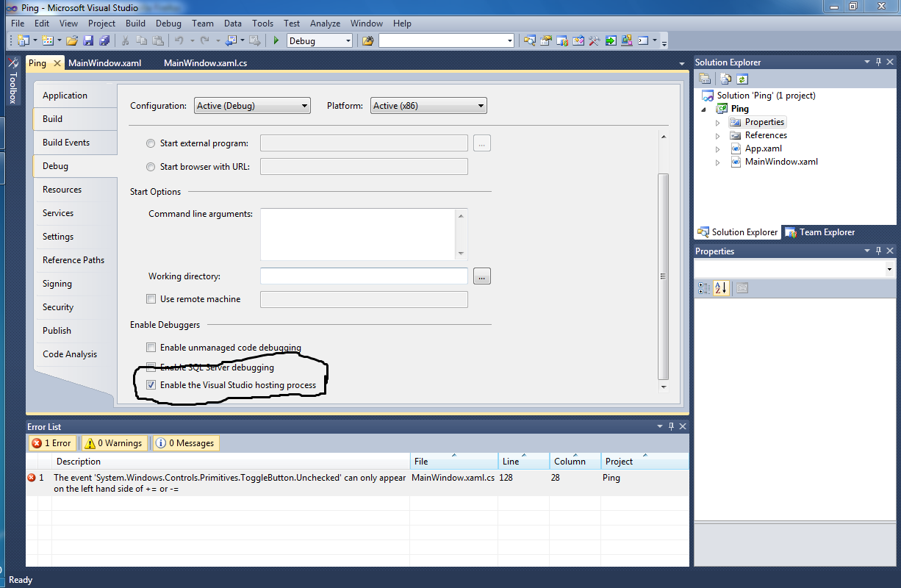The image size is (901, 588).
Task: Click the Save All toolbar icon
Action: [104, 40]
